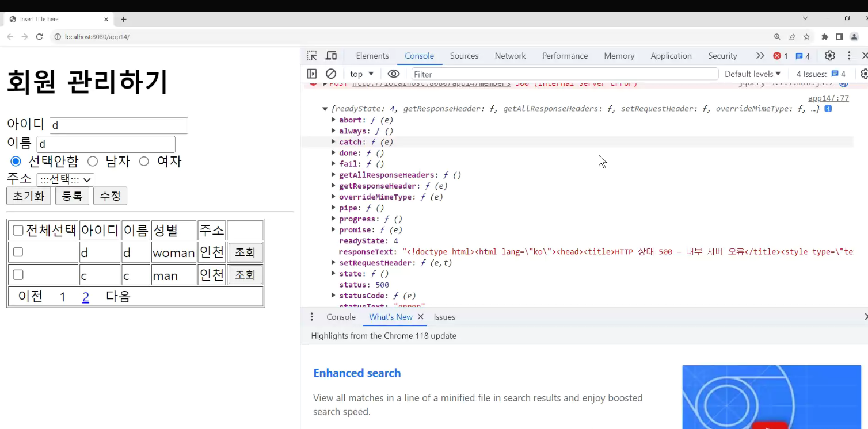Activate the inspect element picker in DevTools

click(311, 56)
